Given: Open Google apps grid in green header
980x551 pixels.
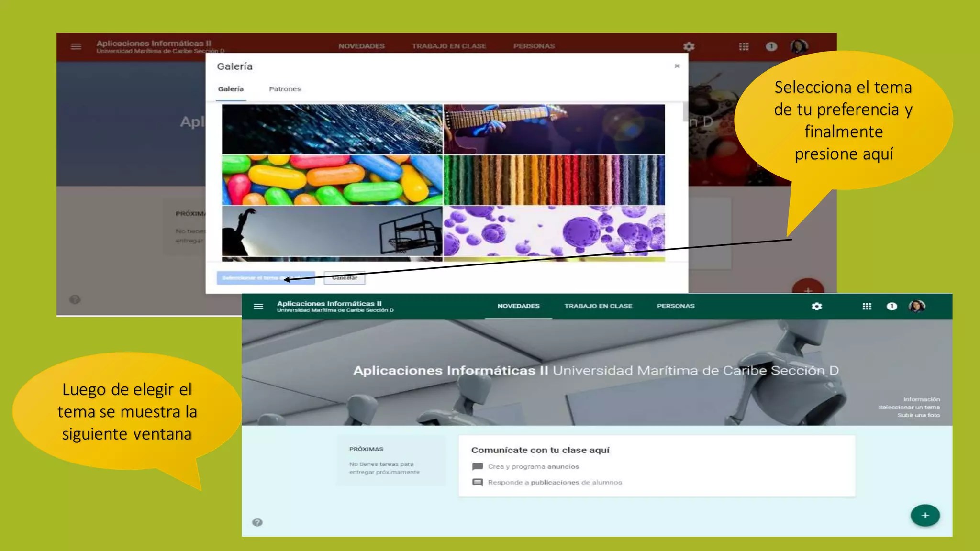Looking at the screenshot, I should pyautogui.click(x=867, y=306).
